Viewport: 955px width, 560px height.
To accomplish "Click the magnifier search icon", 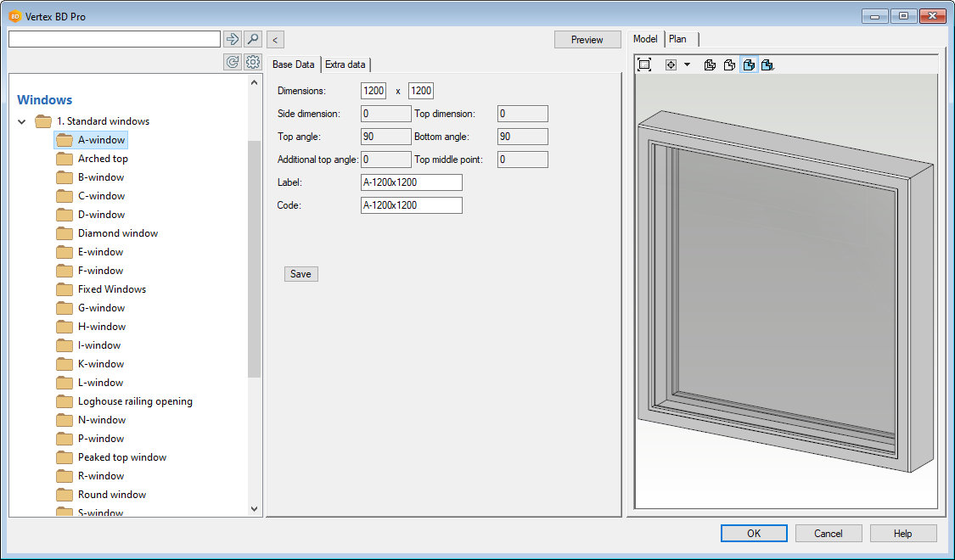I will [253, 39].
